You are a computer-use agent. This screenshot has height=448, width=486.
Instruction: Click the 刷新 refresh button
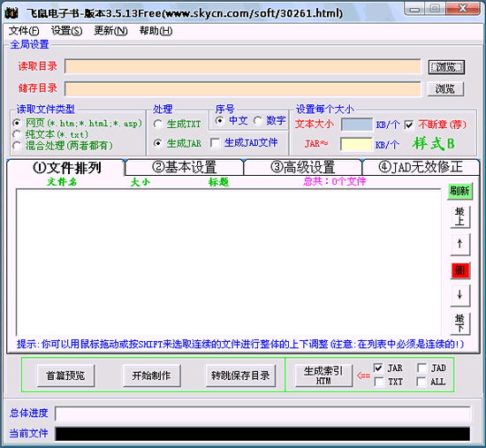click(460, 191)
